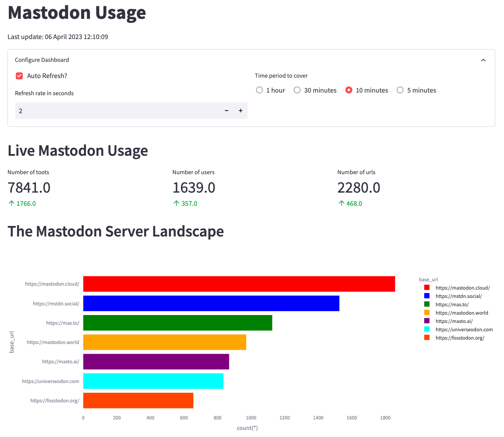Click the blue mstdn.social legend swatch
The height and width of the screenshot is (437, 504).
426,296
